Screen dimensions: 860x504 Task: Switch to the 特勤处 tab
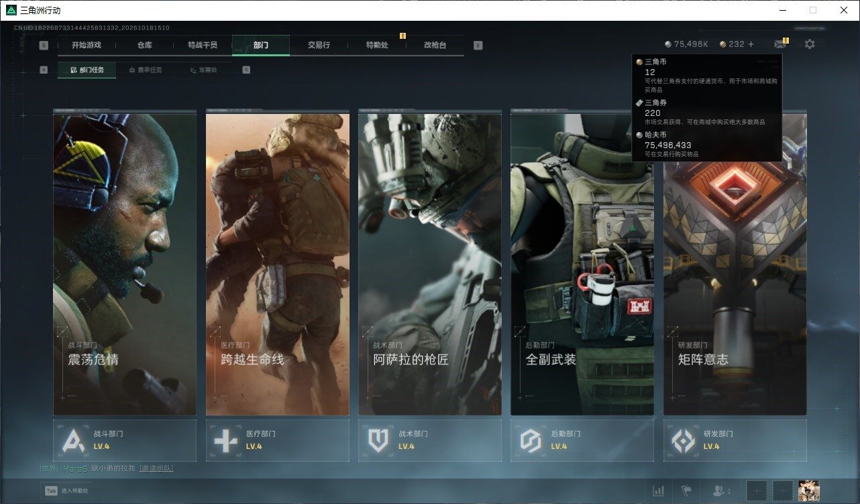(377, 45)
